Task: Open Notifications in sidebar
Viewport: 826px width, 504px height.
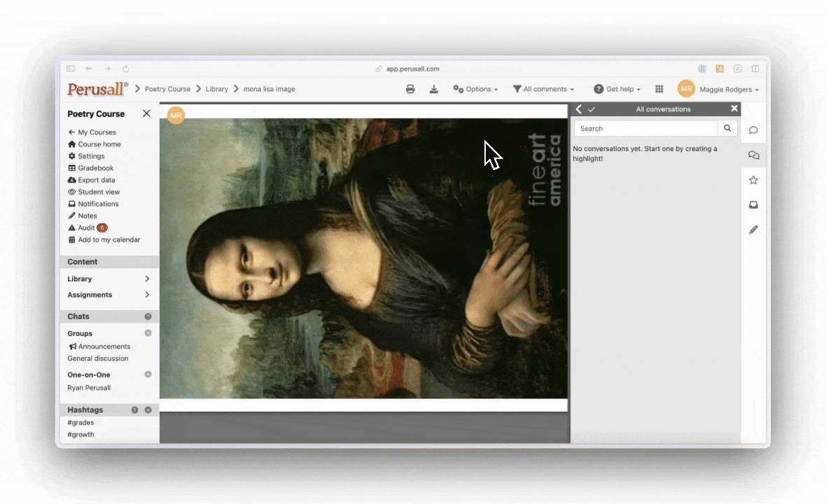Action: pyautogui.click(x=93, y=204)
